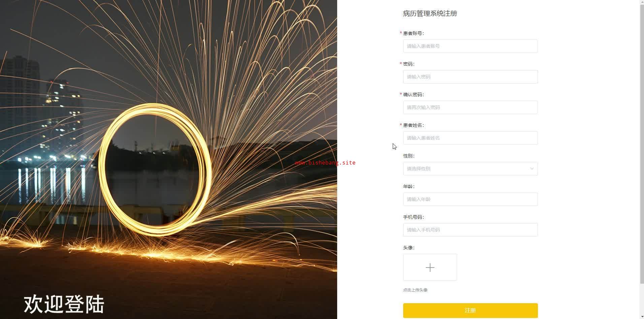Click the 手机号码 field label
The height and width of the screenshot is (319, 644).
click(413, 217)
